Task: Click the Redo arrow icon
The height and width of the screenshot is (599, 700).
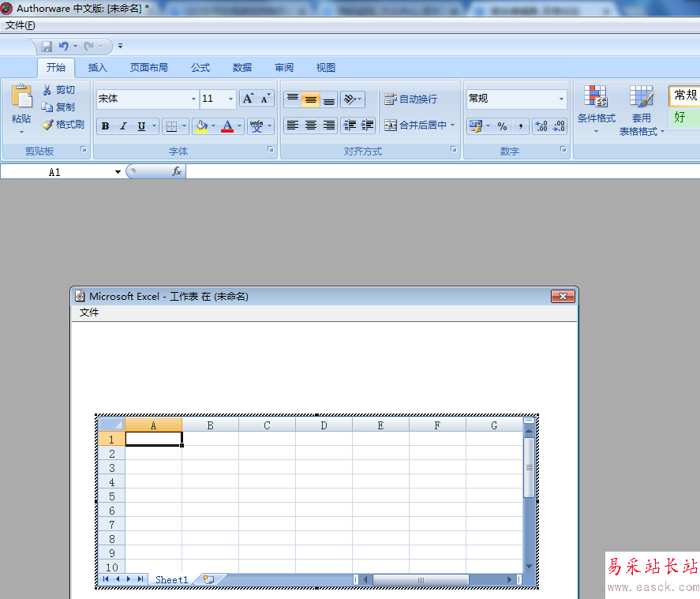Action: click(x=89, y=46)
